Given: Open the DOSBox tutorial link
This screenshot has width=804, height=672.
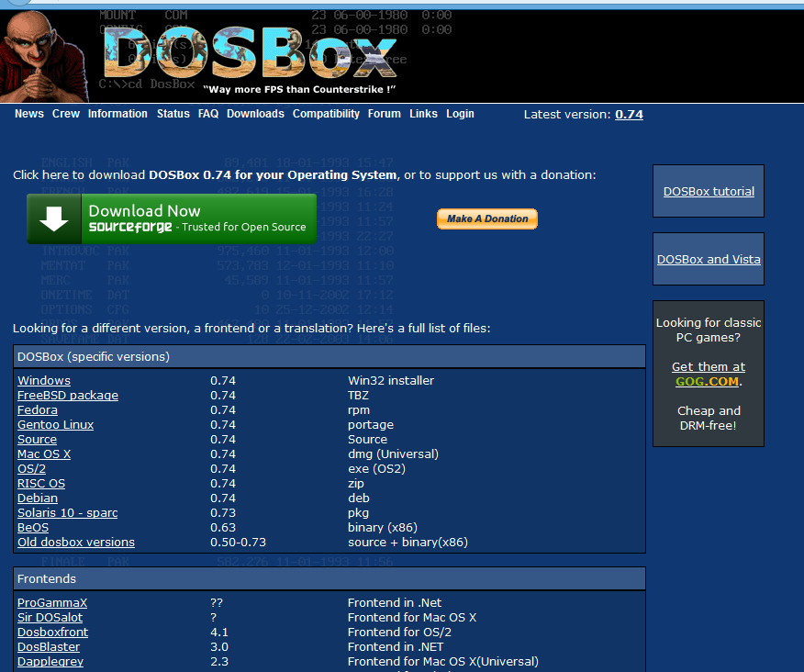Looking at the screenshot, I should [x=709, y=191].
